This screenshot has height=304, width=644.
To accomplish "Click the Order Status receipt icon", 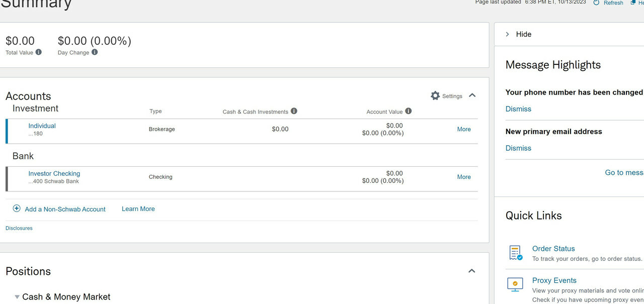I will 515,253.
